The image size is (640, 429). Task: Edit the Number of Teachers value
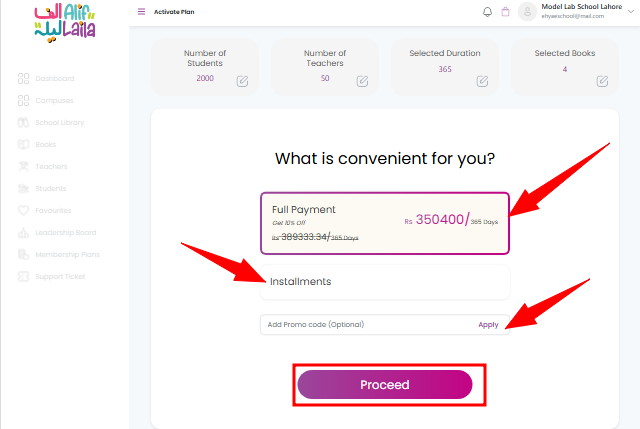[362, 81]
